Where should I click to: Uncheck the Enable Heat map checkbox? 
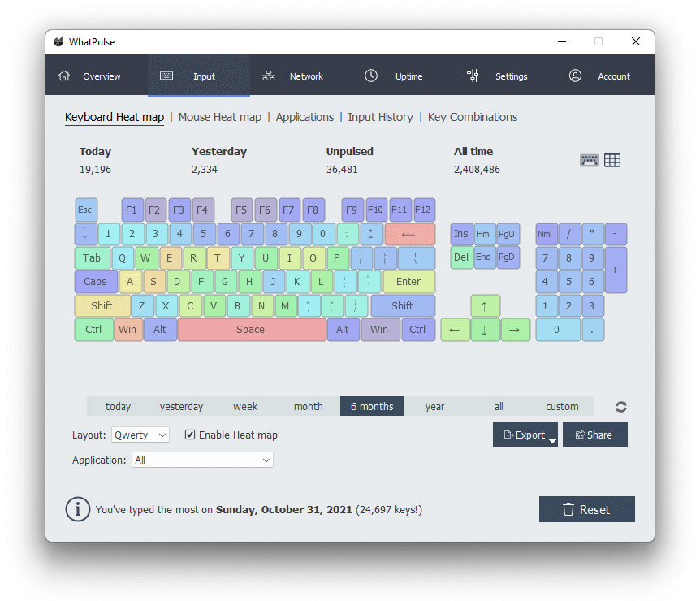coord(190,435)
